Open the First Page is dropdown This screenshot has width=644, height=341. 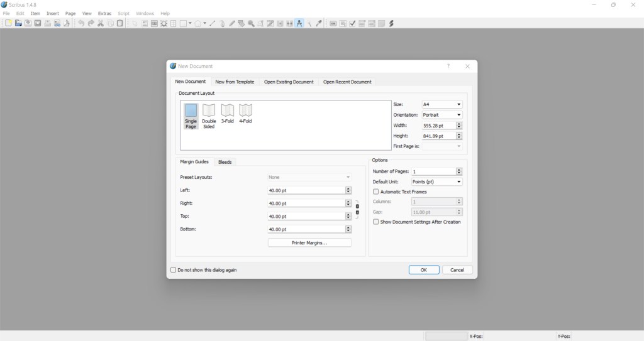coord(442,146)
